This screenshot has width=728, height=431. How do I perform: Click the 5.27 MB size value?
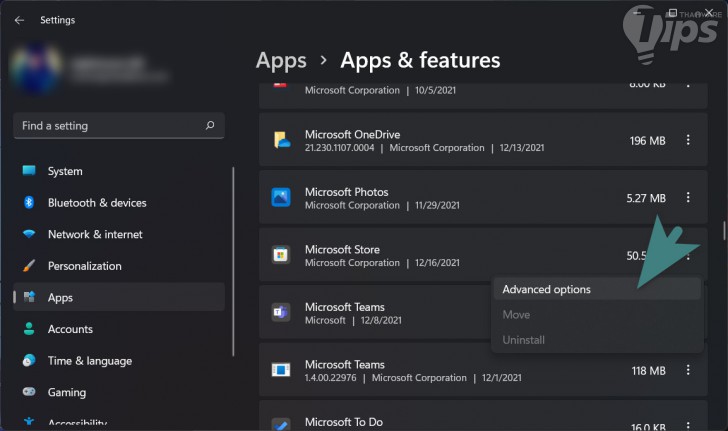(x=646, y=198)
